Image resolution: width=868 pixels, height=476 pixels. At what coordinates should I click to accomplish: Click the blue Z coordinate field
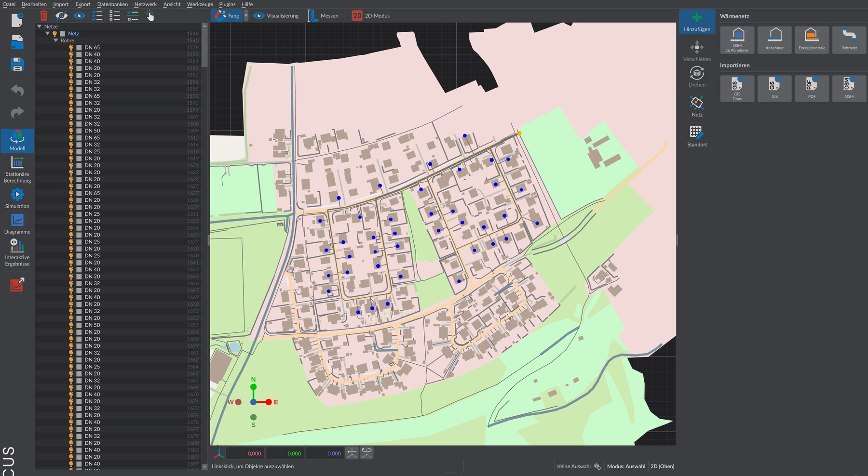tap(325, 453)
